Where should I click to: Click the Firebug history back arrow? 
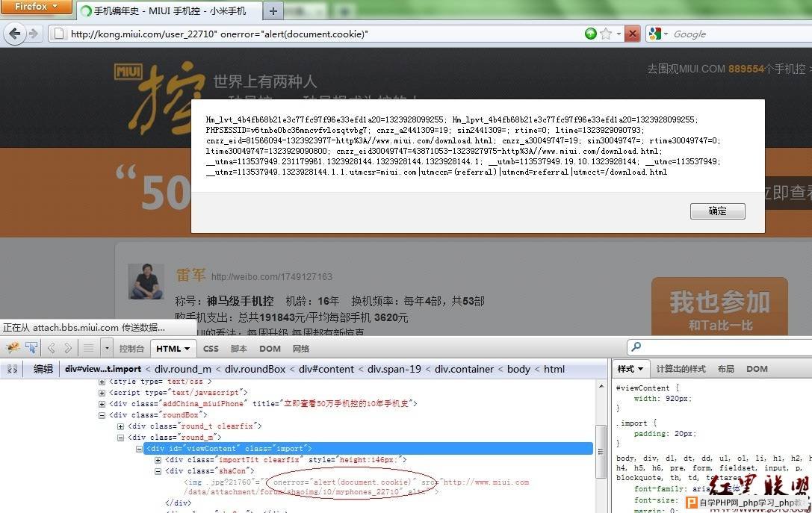[x=52, y=348]
